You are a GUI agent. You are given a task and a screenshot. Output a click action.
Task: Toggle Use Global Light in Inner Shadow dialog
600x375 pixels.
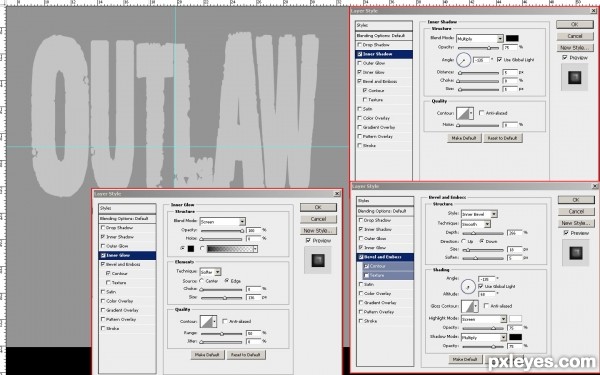click(x=499, y=60)
